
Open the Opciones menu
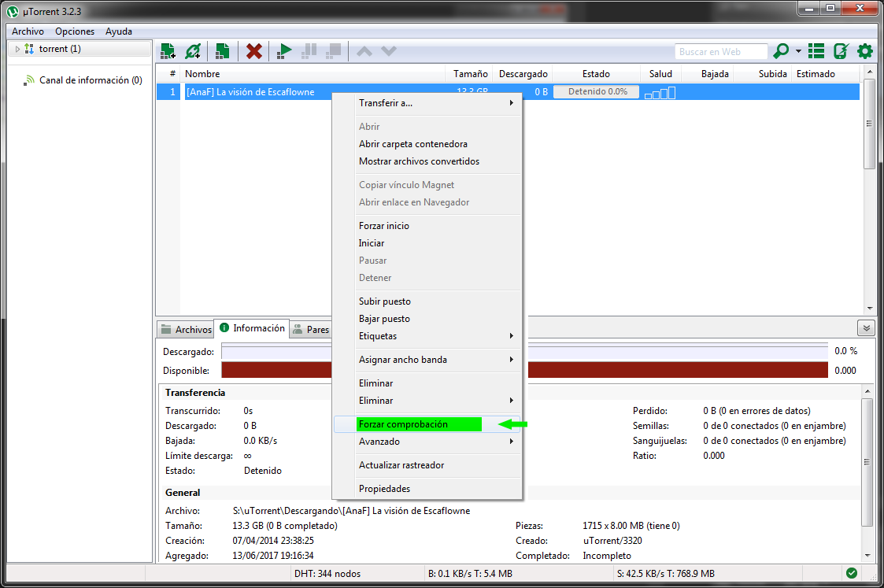point(74,31)
